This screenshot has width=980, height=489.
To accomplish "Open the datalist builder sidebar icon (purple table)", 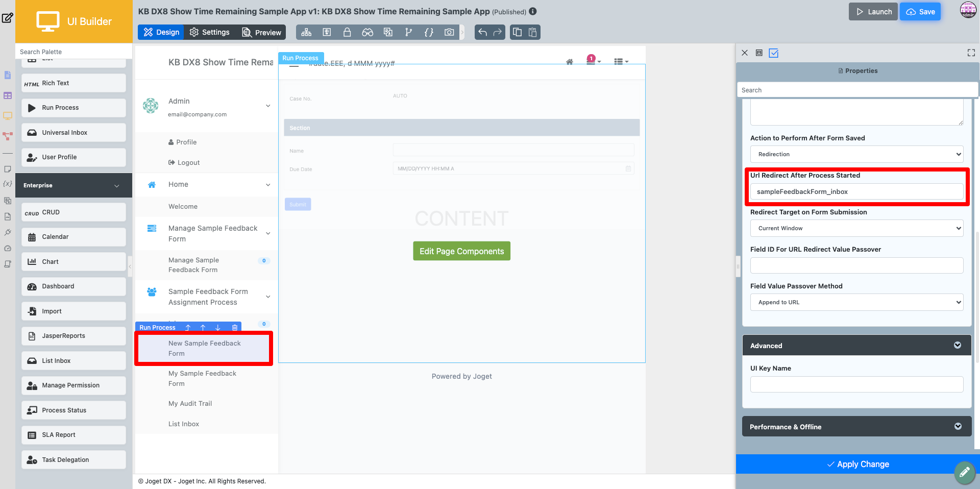I will 7,95.
